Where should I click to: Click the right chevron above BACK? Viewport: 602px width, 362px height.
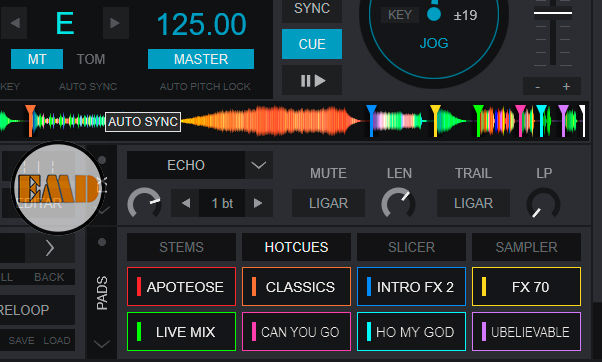pyautogui.click(x=50, y=248)
